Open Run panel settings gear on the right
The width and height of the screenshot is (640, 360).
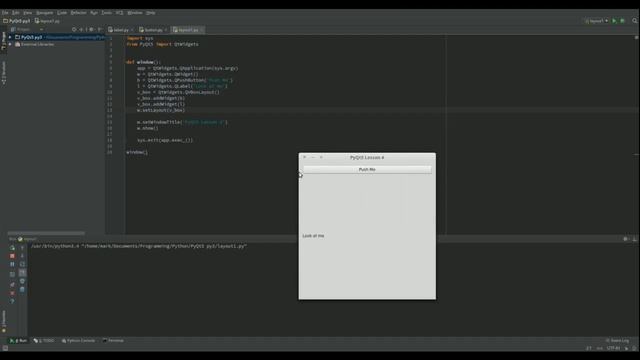pos(625,239)
